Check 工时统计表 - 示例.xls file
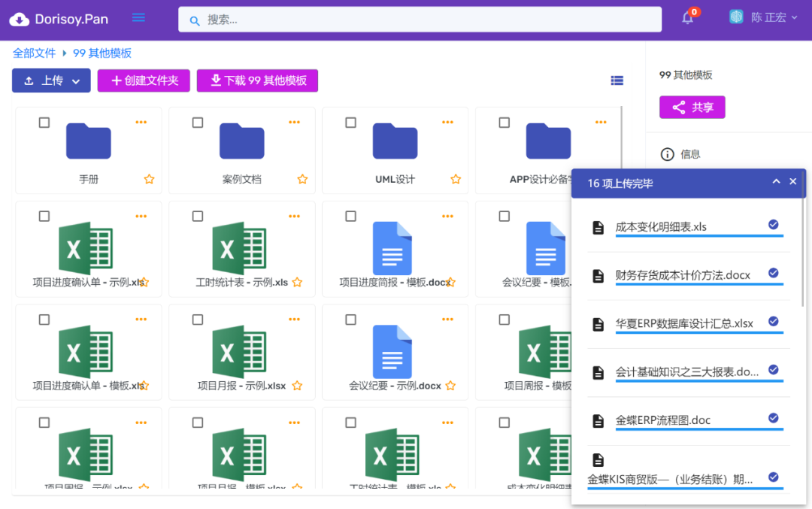Screen dimensions: 812x509 tap(197, 217)
